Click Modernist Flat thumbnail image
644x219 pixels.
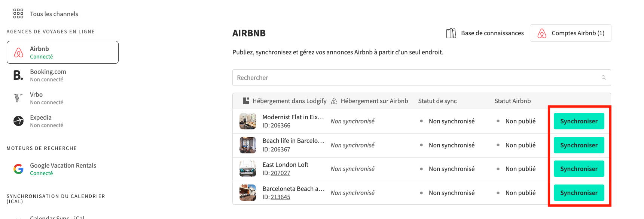[247, 121]
